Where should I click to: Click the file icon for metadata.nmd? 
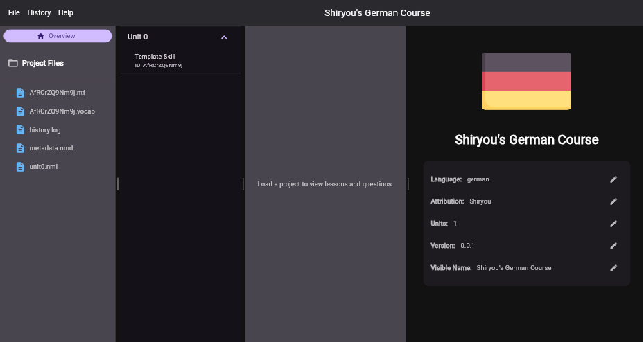[x=20, y=148]
